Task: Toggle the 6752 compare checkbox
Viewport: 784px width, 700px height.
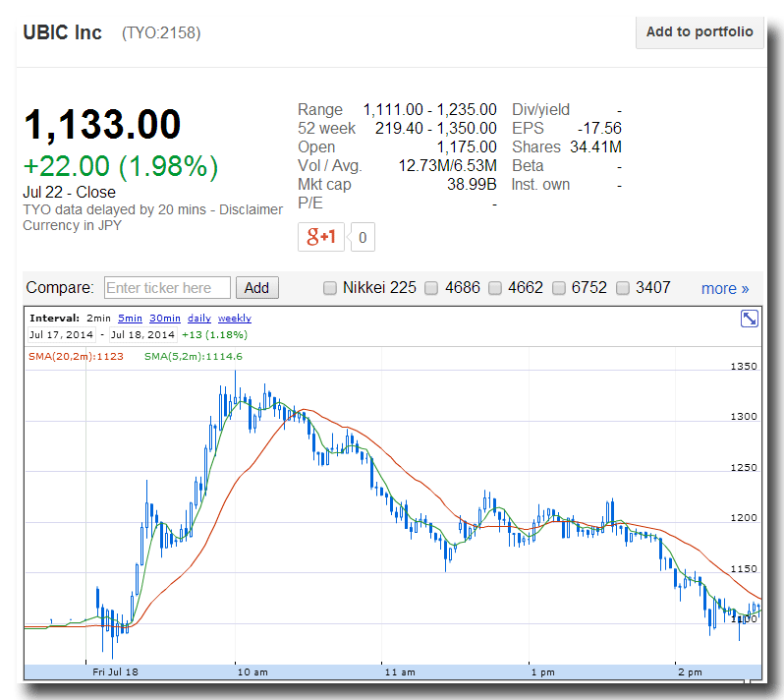Action: tap(558, 288)
